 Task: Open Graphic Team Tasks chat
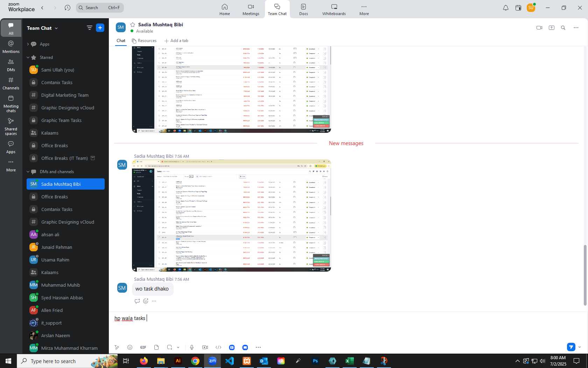pos(65,120)
